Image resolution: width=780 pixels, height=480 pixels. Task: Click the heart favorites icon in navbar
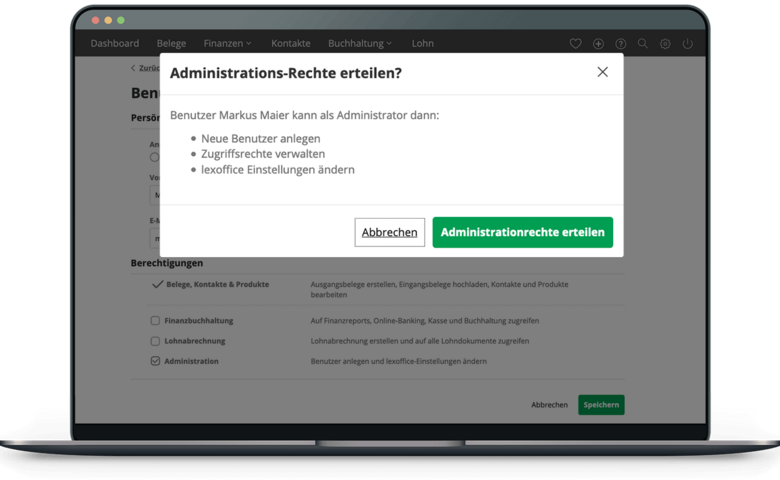click(x=575, y=44)
